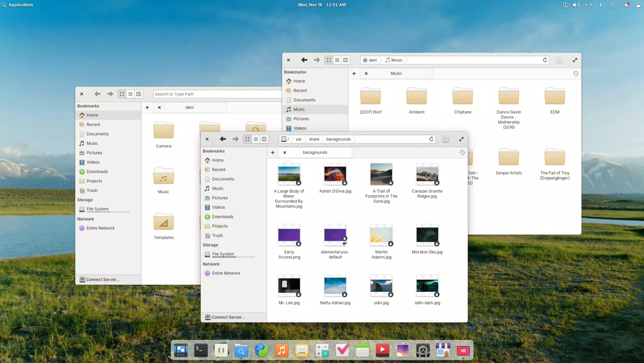Reload the backgrounds folder view
Screen dimensions: 644x363
click(431, 139)
